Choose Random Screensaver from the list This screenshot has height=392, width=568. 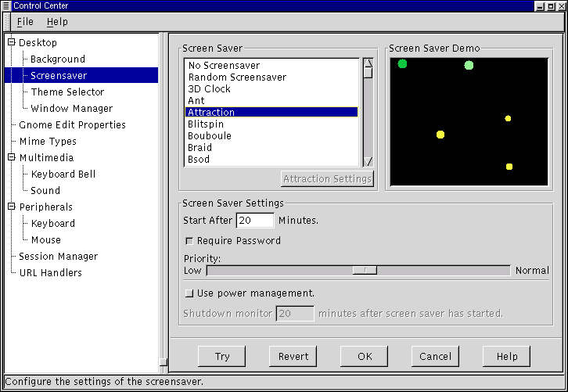(237, 77)
